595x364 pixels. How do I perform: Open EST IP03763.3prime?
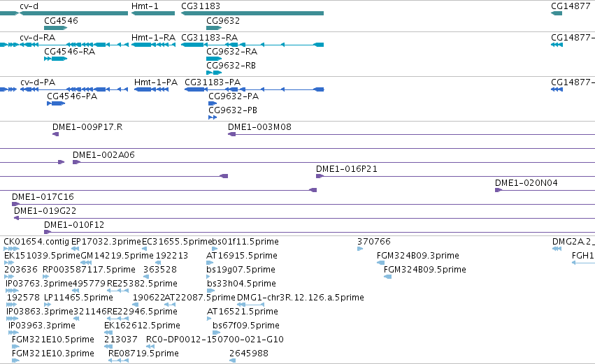[x=12, y=291]
